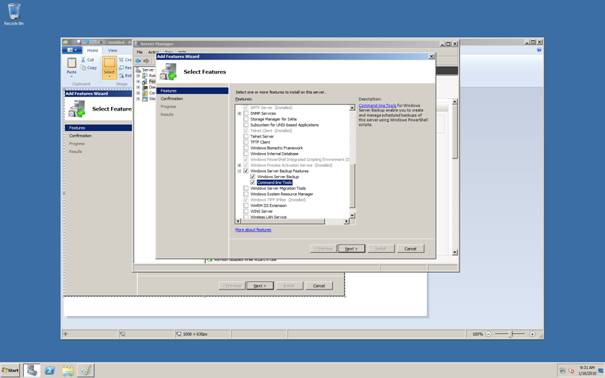Check Windows Biometric Framework
The height and width of the screenshot is (378, 605).
click(x=246, y=148)
